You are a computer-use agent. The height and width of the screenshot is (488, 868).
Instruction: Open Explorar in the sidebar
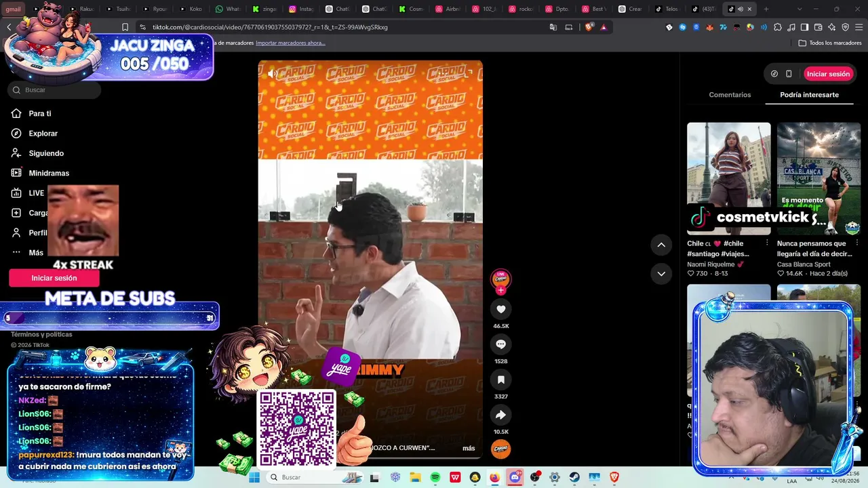tap(43, 134)
